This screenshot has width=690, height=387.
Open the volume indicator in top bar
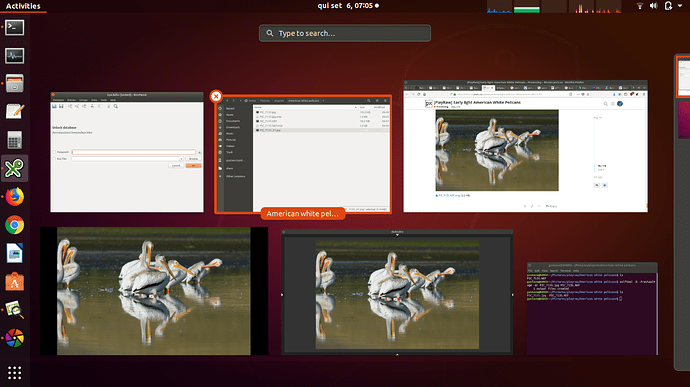tap(653, 6)
